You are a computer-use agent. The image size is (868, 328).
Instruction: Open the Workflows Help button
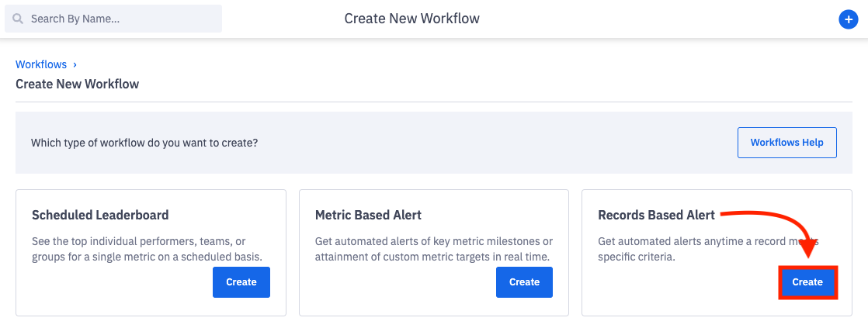coord(786,143)
